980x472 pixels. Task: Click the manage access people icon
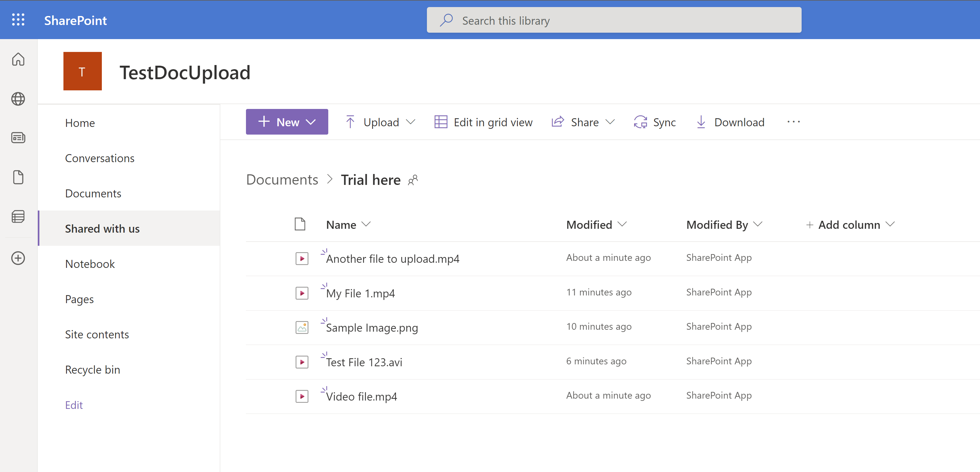(x=413, y=180)
